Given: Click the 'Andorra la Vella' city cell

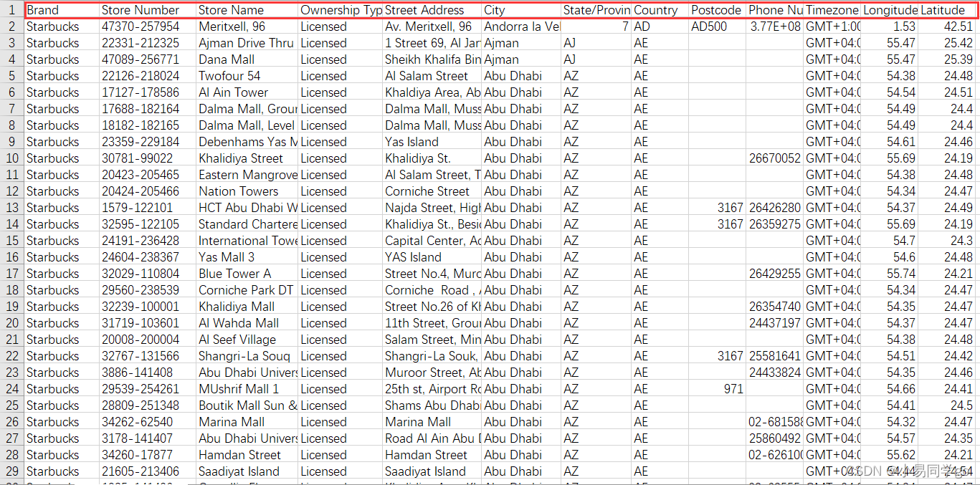Looking at the screenshot, I should [521, 27].
